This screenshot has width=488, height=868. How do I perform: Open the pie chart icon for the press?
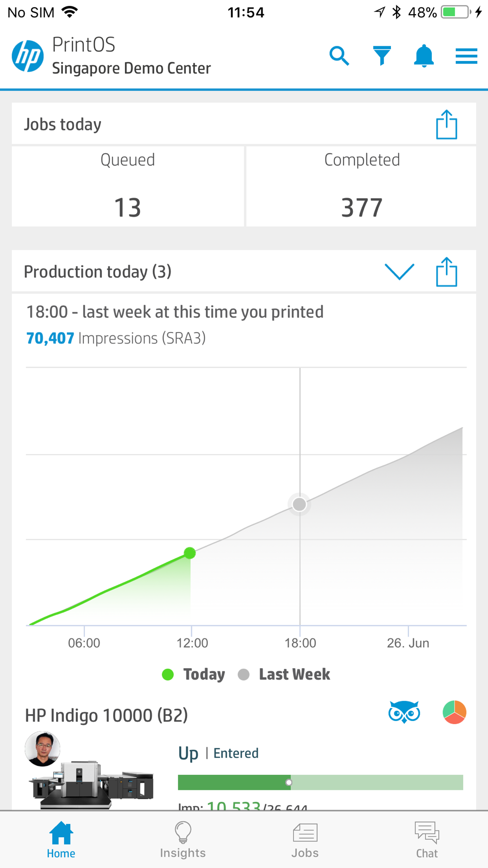point(454,712)
